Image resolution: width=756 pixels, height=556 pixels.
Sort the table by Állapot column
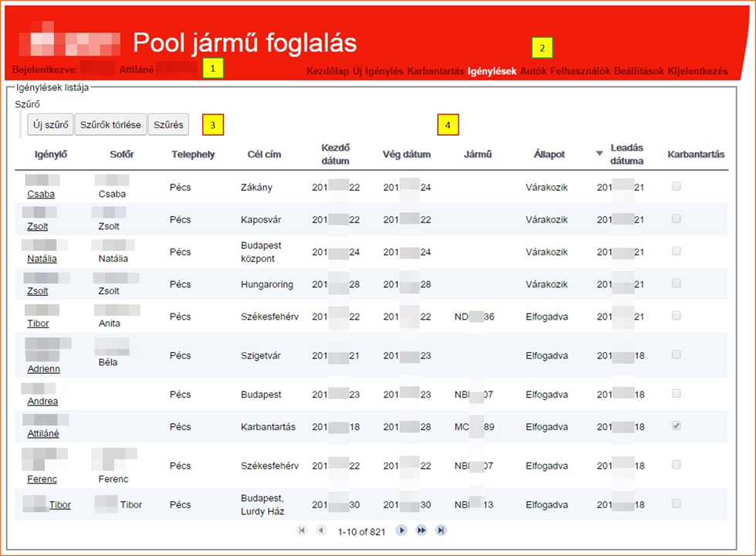549,154
